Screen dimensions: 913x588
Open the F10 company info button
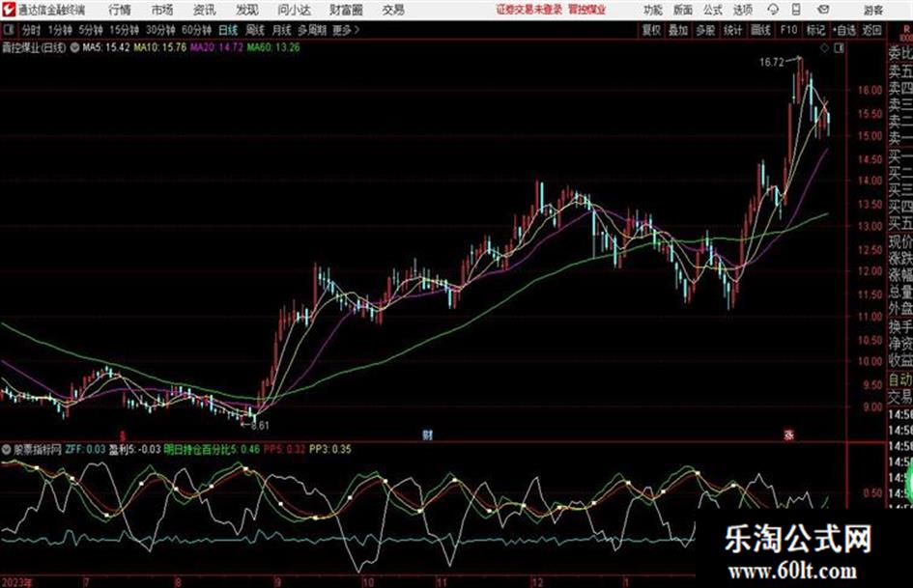tap(788, 30)
